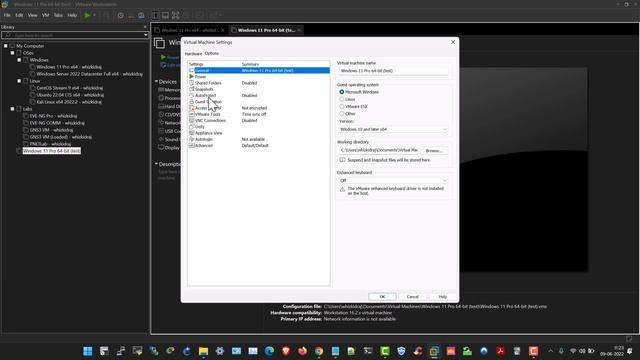Collapse the My Computer tree node
This screenshot has height=360, width=640.
[x=6, y=46]
